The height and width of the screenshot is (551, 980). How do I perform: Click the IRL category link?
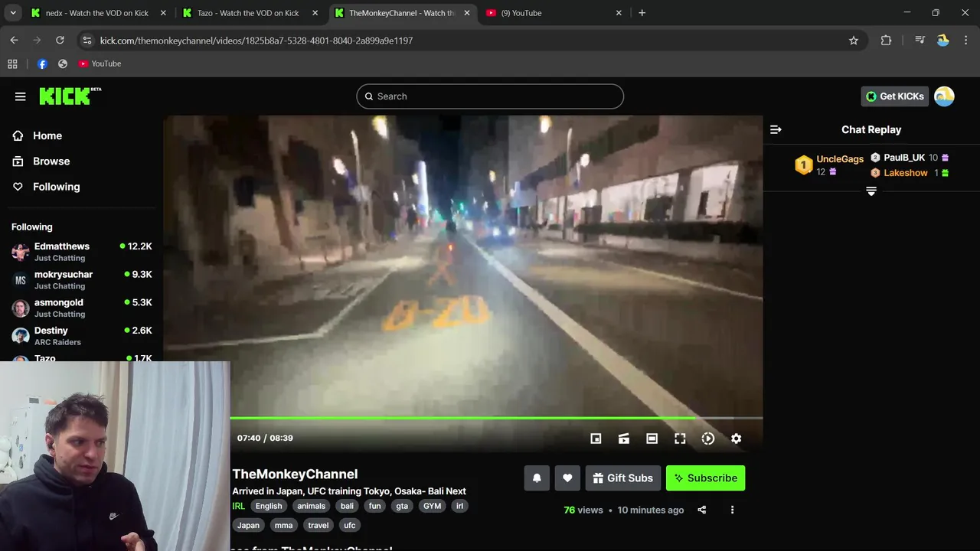239,506
